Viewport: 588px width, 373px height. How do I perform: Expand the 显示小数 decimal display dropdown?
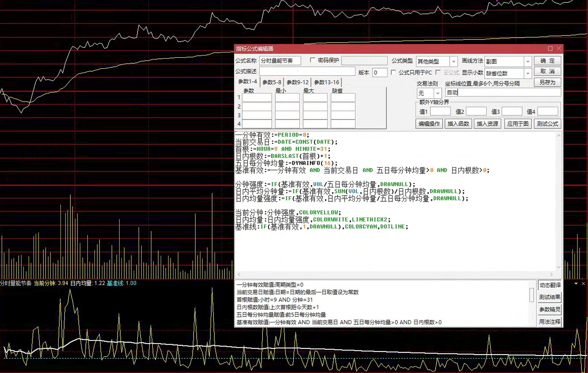coord(528,73)
